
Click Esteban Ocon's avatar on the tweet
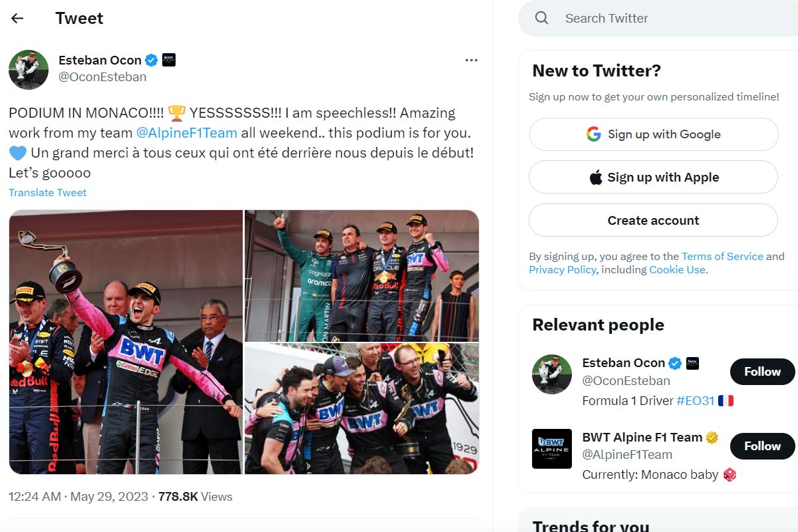[x=29, y=69]
